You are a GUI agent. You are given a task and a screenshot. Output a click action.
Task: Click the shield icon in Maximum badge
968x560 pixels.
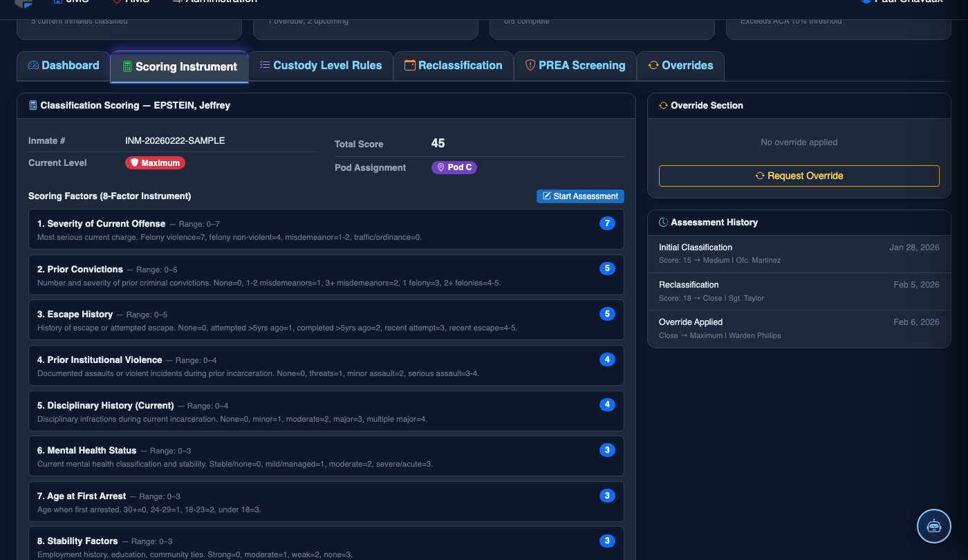[135, 163]
